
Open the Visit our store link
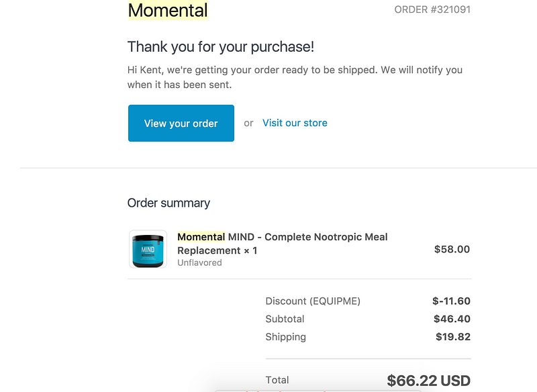(295, 123)
